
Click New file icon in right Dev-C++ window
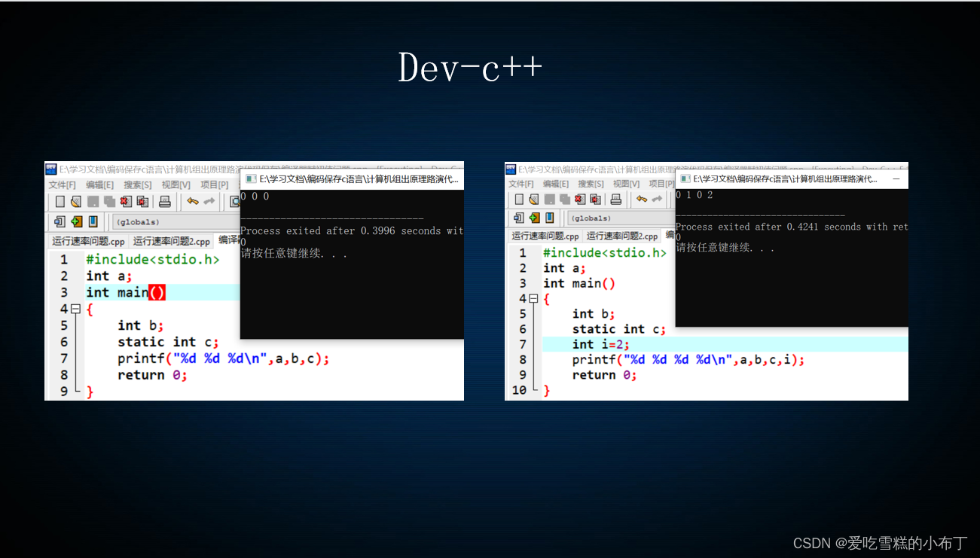tap(518, 199)
